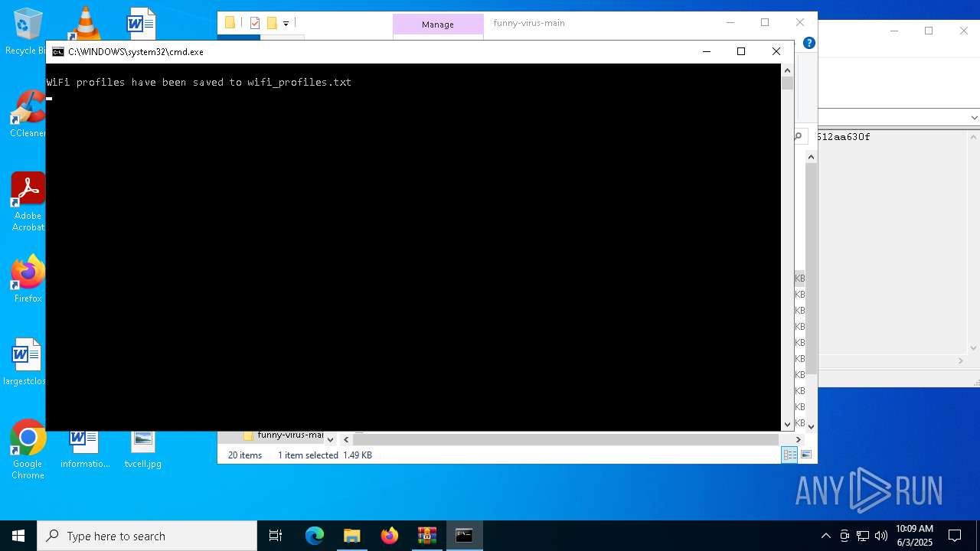Launch CCleaner from the desktop
The height and width of the screenshot is (551, 980).
28,115
